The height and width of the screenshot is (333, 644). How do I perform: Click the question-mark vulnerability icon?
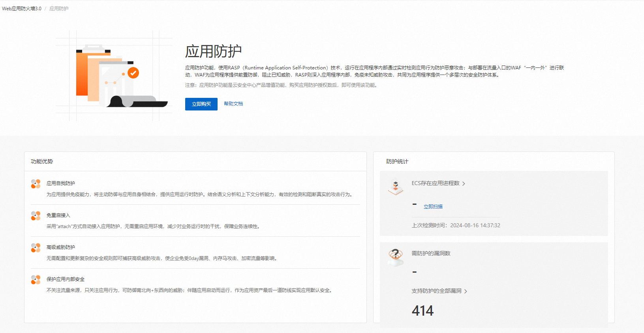click(x=396, y=257)
